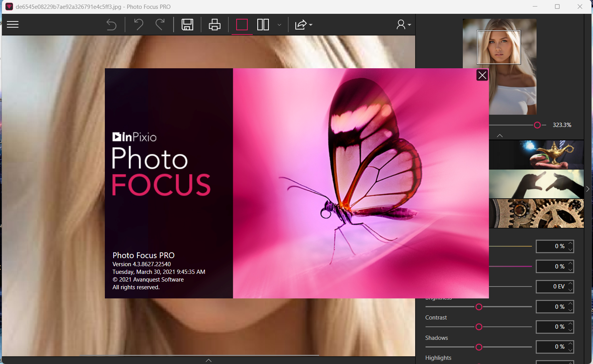Click the Redo curved arrow icon
The width and height of the screenshot is (593, 364).
[160, 25]
